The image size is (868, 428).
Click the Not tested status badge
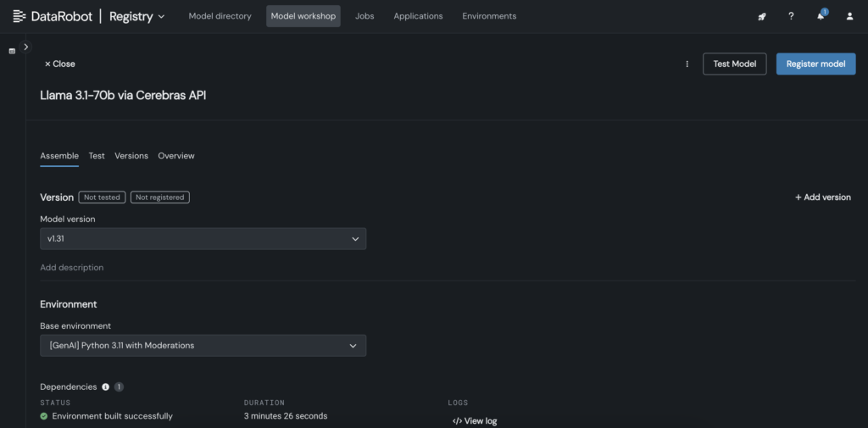(102, 197)
